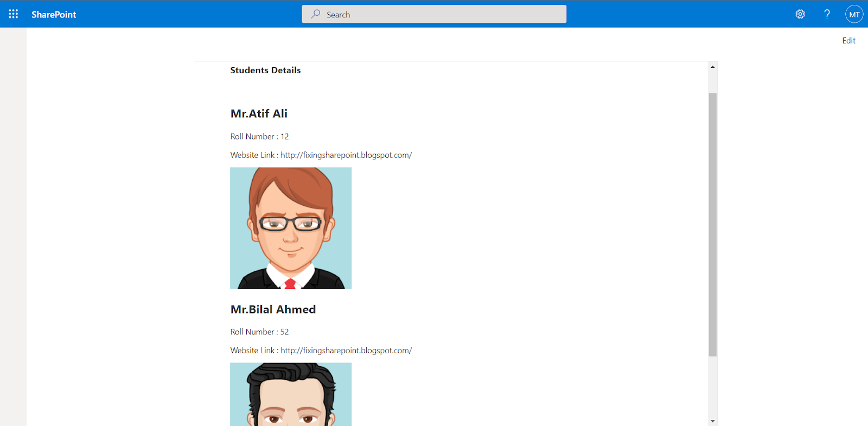The image size is (868, 426).
Task: Click the Students Details heading
Action: point(265,70)
